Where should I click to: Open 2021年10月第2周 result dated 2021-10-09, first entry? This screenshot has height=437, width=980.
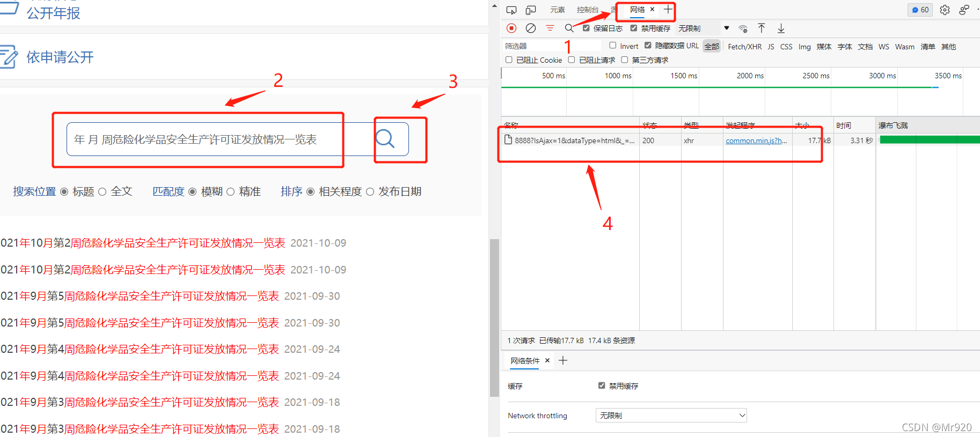tap(143, 243)
